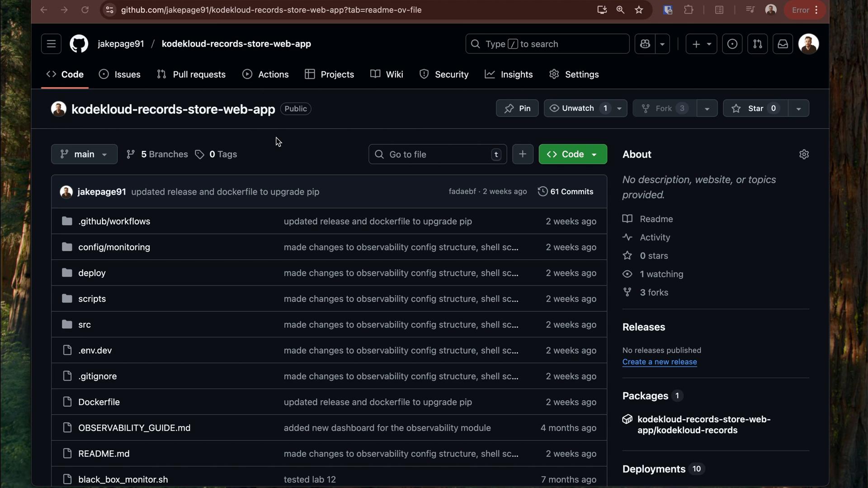This screenshot has width=868, height=488.
Task: Open the 5 Branches link
Action: [157, 154]
